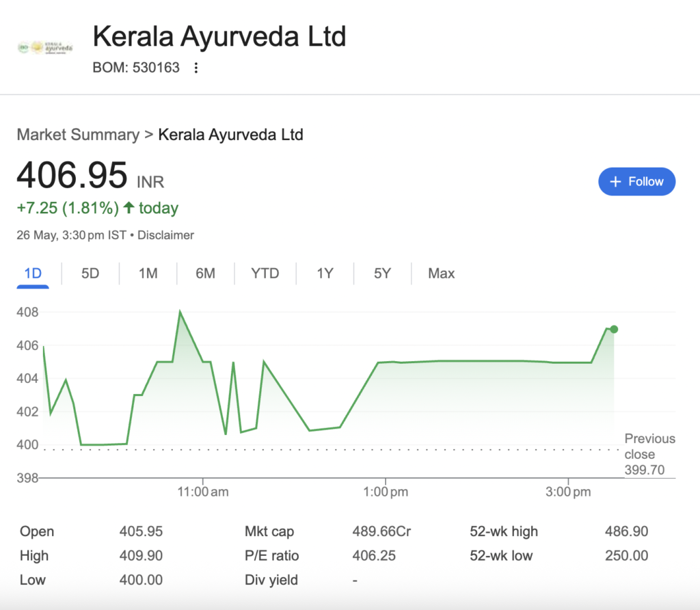Switch to the 1M chart range
This screenshot has width=700, height=610.
[148, 274]
